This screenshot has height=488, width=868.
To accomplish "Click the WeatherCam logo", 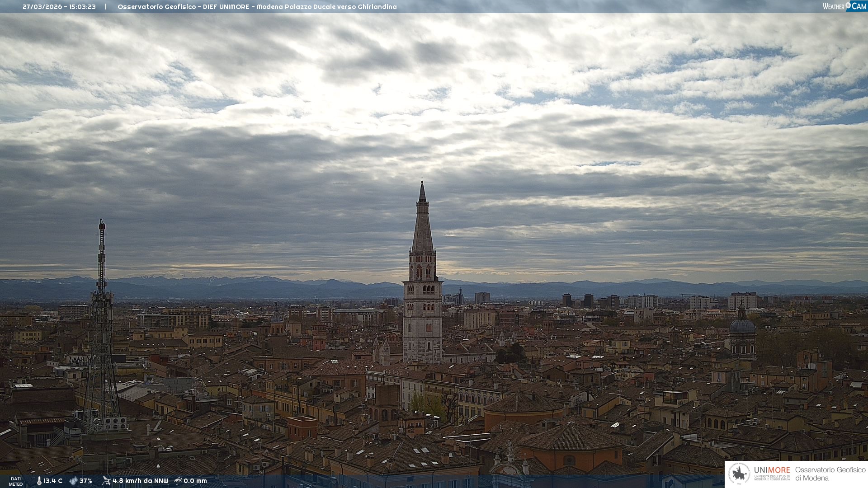I will point(844,6).
